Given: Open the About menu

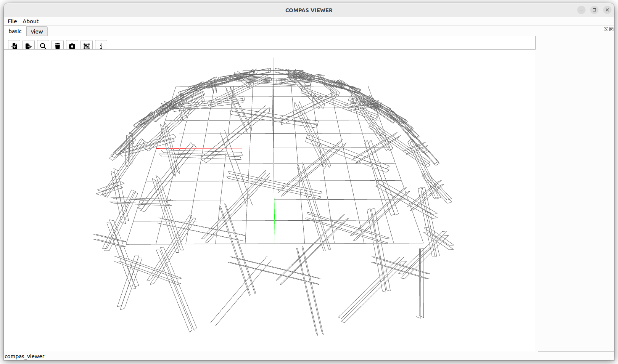Looking at the screenshot, I should [x=30, y=21].
